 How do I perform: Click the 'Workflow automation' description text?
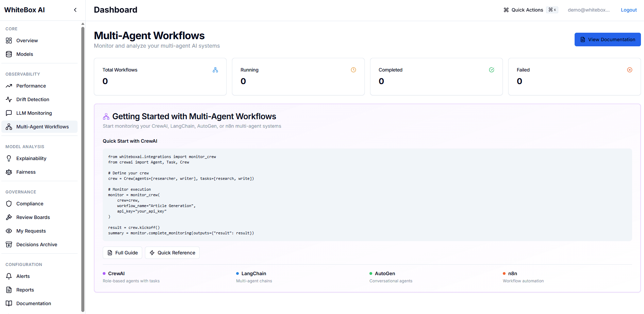(523, 281)
